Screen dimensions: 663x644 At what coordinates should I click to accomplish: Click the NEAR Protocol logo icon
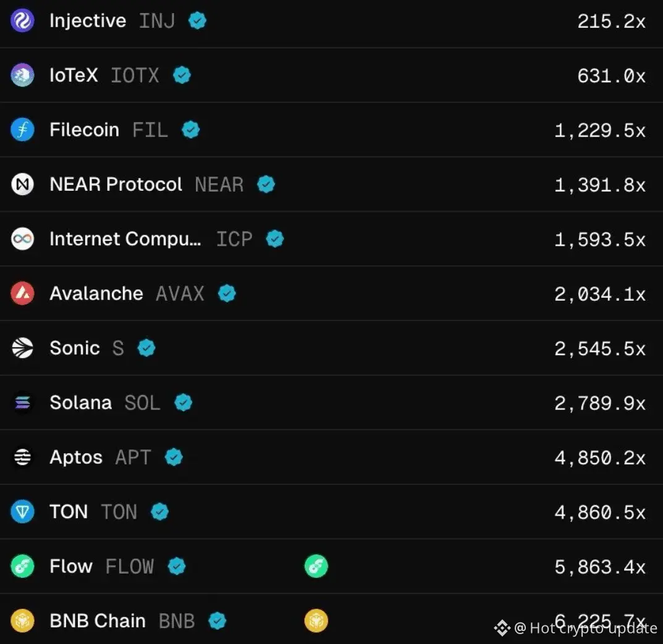(x=22, y=184)
